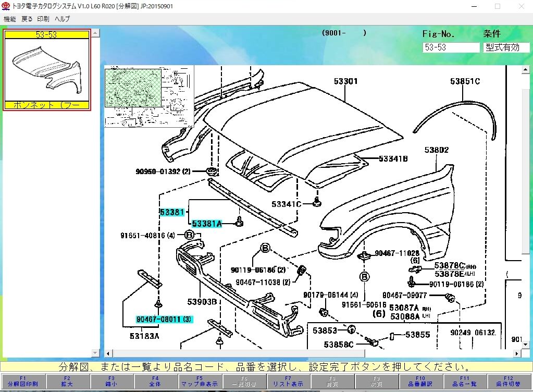Click part code 53341C label

(286, 204)
